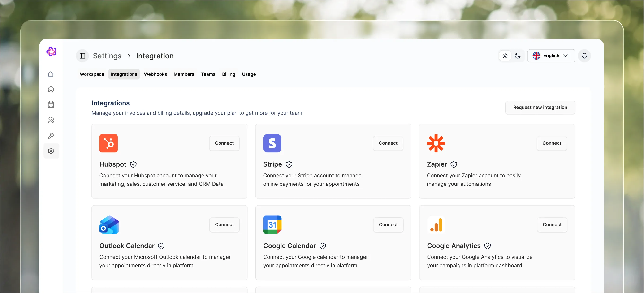This screenshot has height=293, width=644.
Task: Open the Home sidebar icon
Action: coord(51,74)
